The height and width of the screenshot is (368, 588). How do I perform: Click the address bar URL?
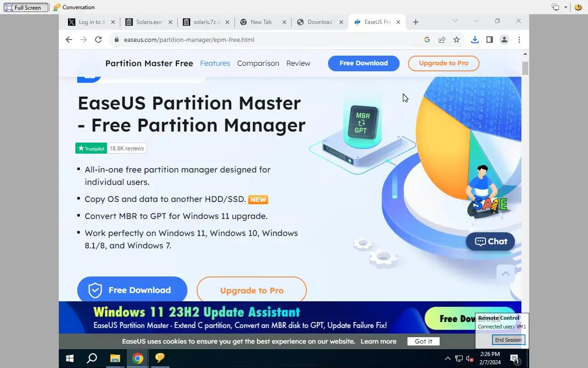[x=189, y=40]
